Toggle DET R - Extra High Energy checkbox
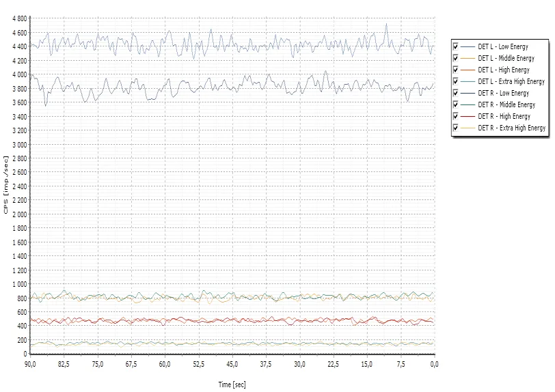 455,128
